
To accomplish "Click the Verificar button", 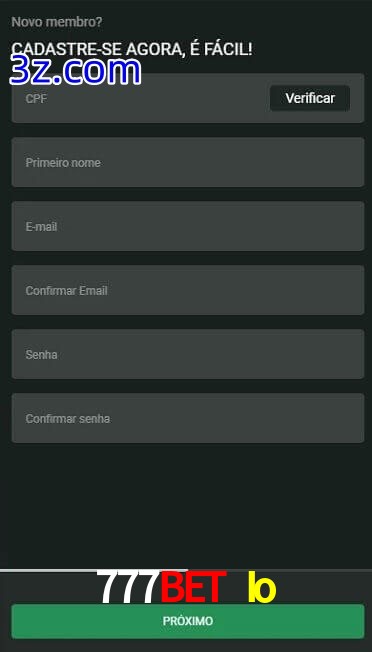I will tap(310, 98).
